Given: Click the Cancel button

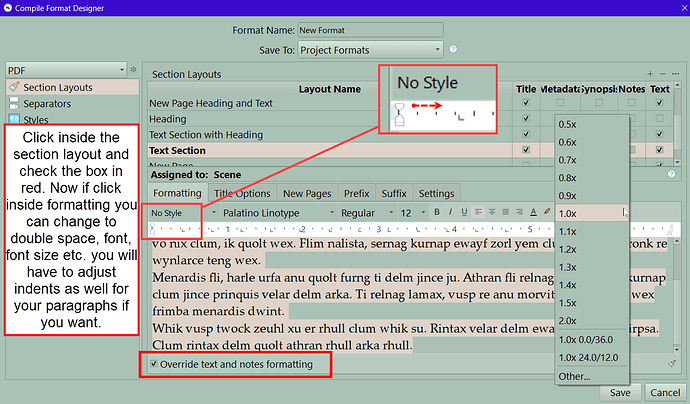Looking at the screenshot, I should pos(665,393).
